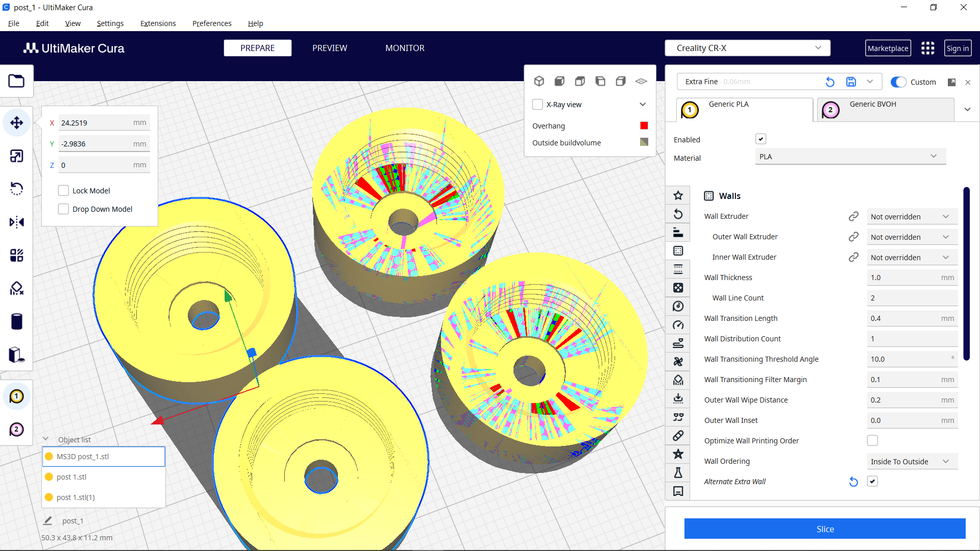Select post 1.stl(1) in object list
This screenshot has width=980, height=551.
tap(104, 497)
